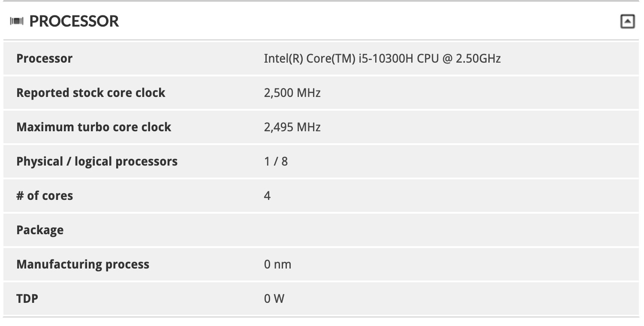
Task: Click the Package row
Action: click(x=40, y=230)
